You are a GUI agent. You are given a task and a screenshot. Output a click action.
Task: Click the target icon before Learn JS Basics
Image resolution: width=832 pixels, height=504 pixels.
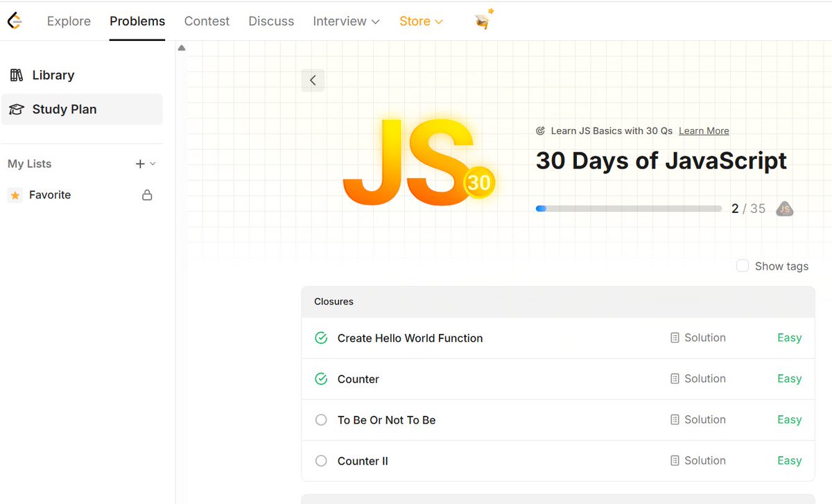tap(541, 130)
